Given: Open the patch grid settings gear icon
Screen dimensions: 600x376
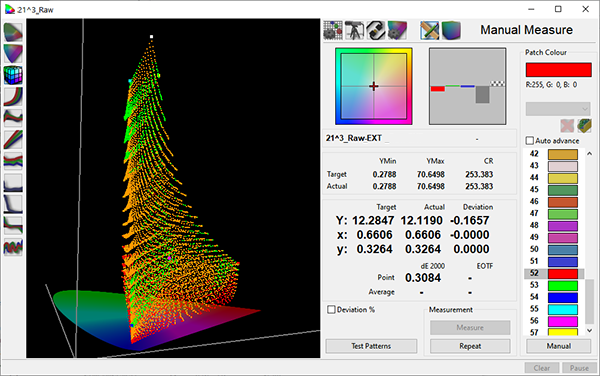Looking at the screenshot, I should coord(333,30).
